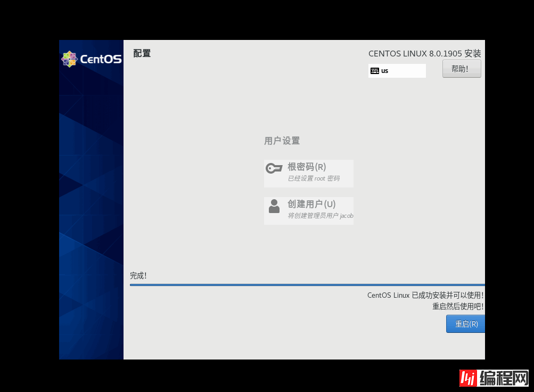Click the CentOS pinwheel logo icon
The image size is (534, 392).
[70, 59]
